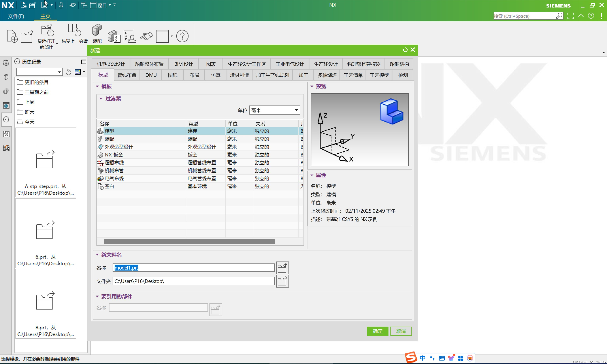Image resolution: width=607 pixels, height=364 pixels.
Task: Open the 今天 (Today) history folder
Action: pyautogui.click(x=26, y=122)
